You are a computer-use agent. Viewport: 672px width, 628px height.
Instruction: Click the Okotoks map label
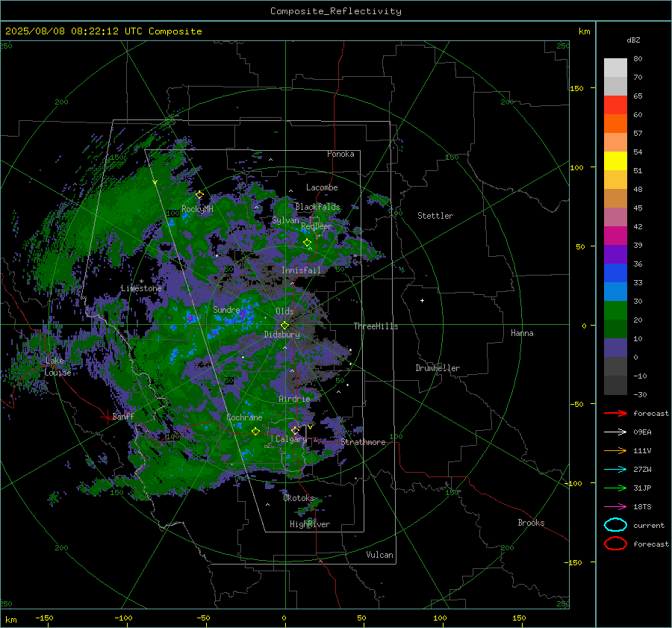coord(299,498)
